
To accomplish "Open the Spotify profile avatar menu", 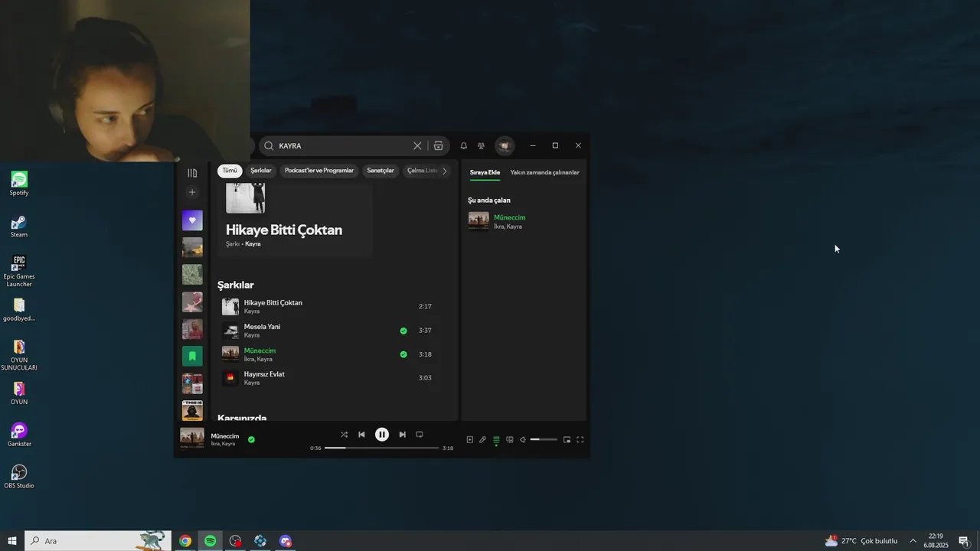I will [505, 145].
